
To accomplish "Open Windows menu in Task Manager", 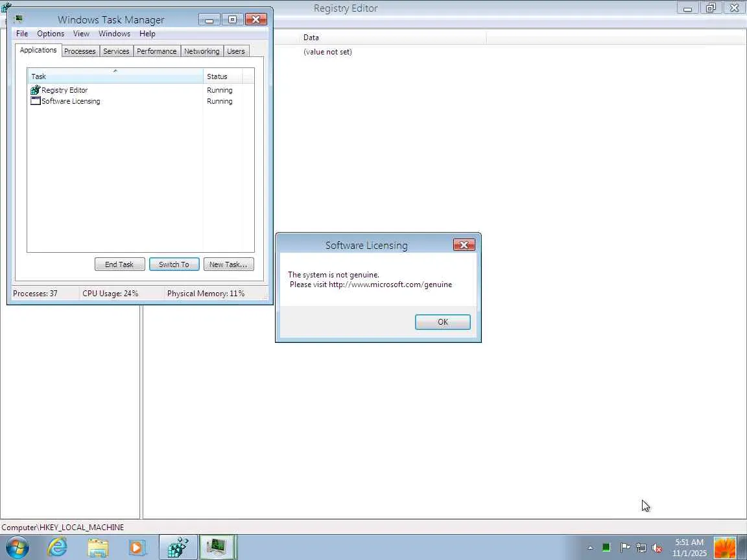I will click(x=114, y=33).
